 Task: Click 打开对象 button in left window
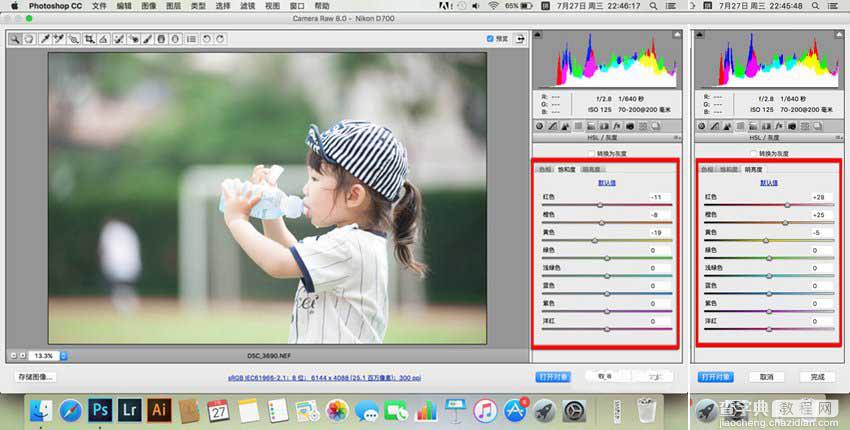tap(553, 377)
